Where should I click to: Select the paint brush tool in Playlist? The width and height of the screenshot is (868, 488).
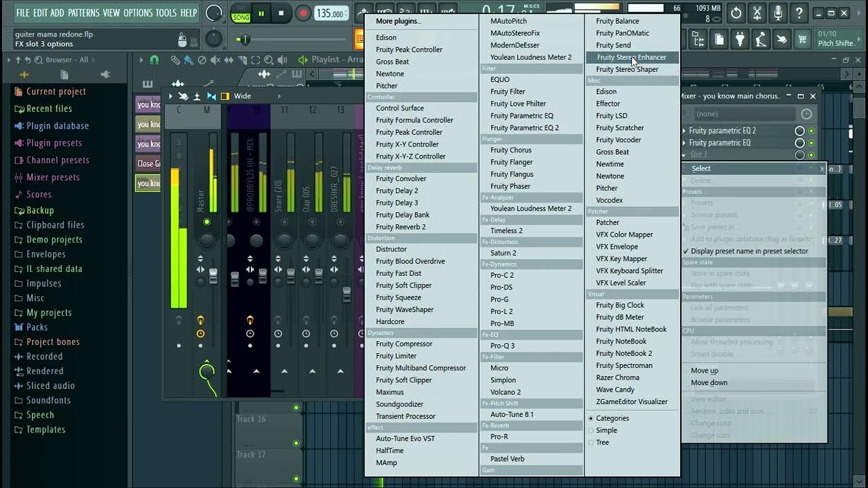click(189, 60)
